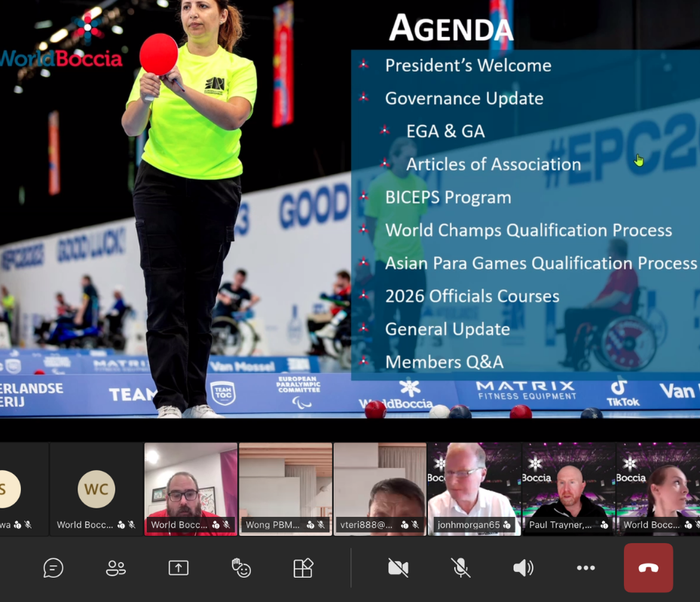Click the muted mic icon on WC tile
The height and width of the screenshot is (602, 700).
(131, 524)
